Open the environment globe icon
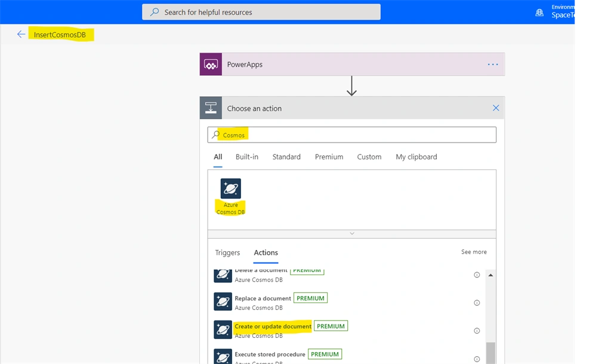The image size is (611, 364). coord(539,13)
